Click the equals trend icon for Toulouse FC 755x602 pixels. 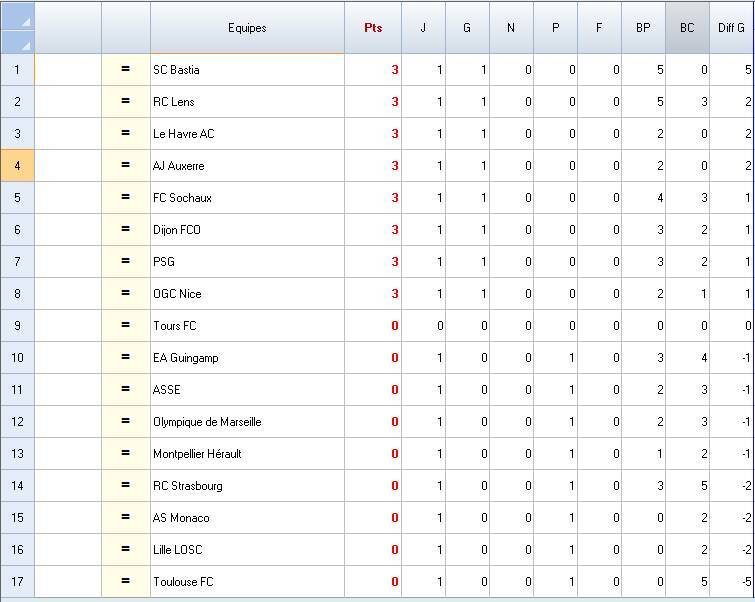[x=126, y=582]
